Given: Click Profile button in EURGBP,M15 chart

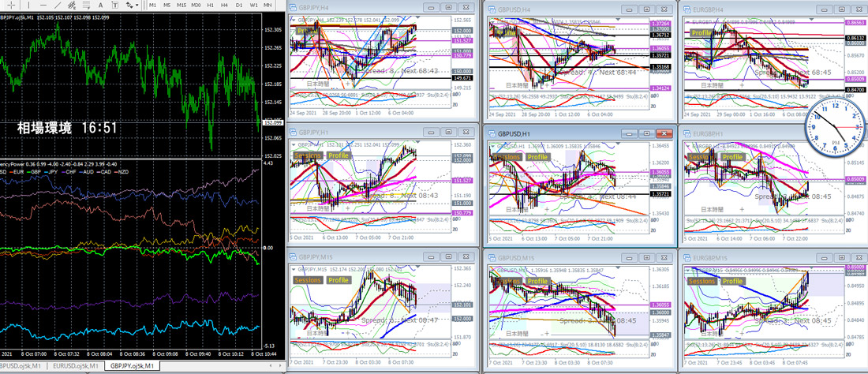Looking at the screenshot, I should [732, 281].
